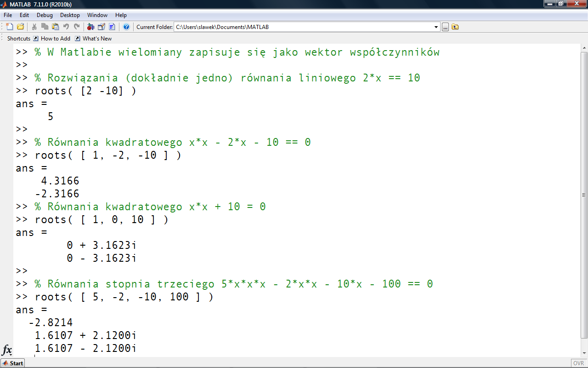The height and width of the screenshot is (368, 588).
Task: Click the answer value 5
Action: point(51,117)
